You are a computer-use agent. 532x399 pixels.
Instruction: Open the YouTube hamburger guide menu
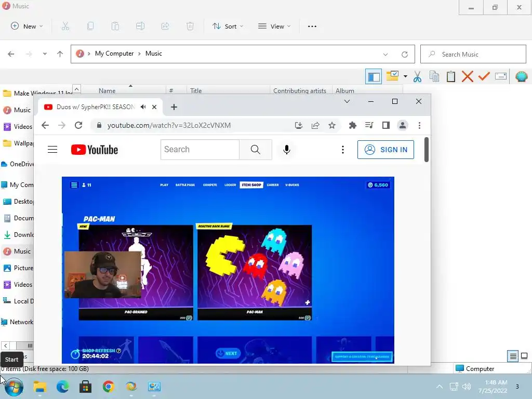point(52,149)
